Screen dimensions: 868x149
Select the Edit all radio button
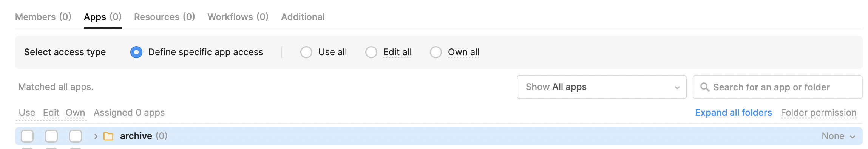(371, 52)
